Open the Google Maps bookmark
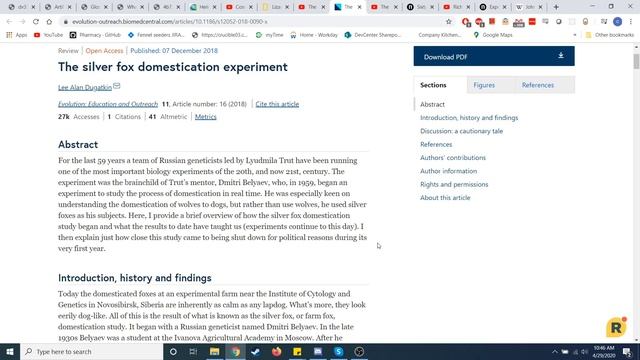 [x=493, y=35]
